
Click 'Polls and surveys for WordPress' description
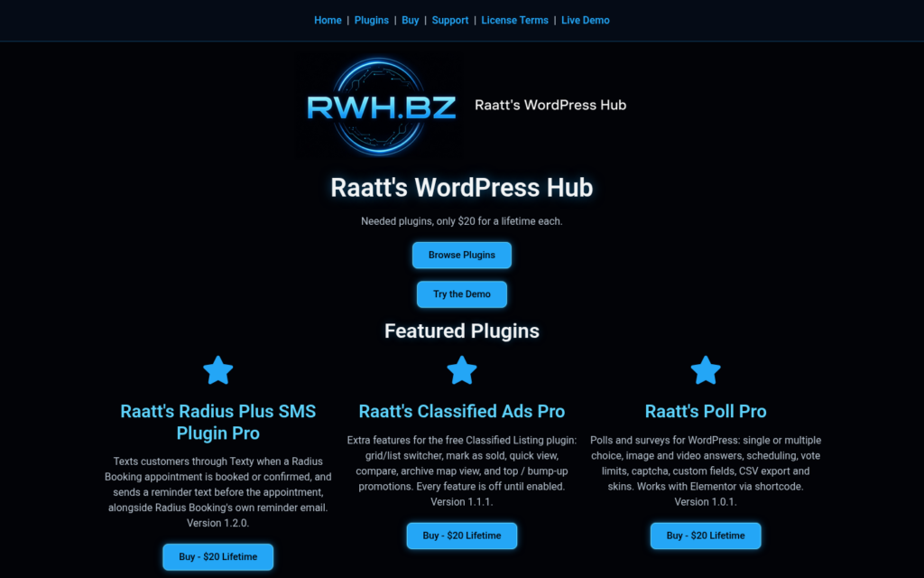[x=706, y=471]
